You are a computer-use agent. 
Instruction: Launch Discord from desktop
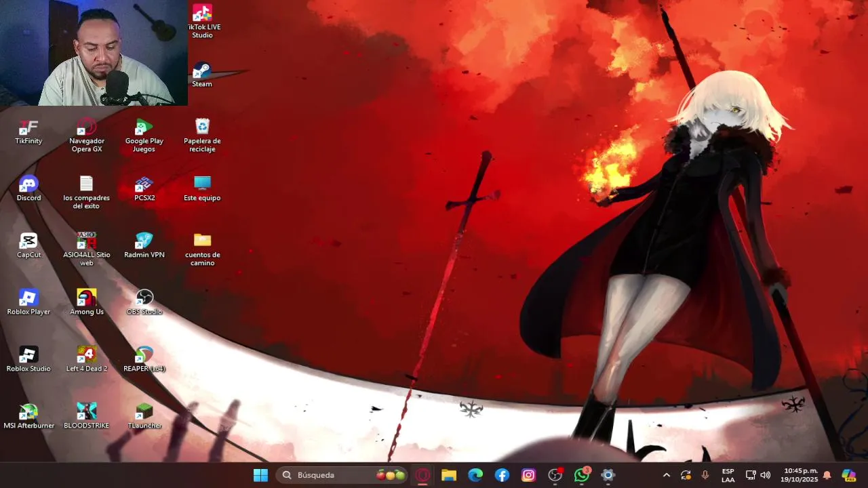(28, 189)
